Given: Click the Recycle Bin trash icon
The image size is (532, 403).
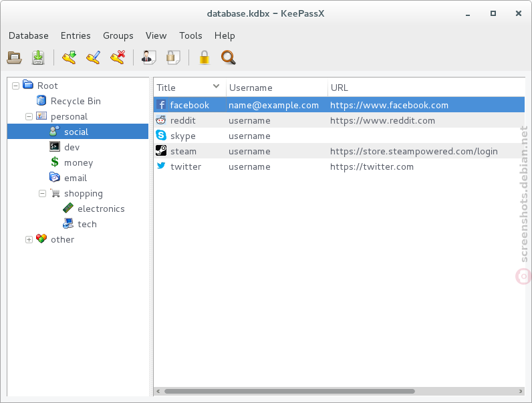Looking at the screenshot, I should (41, 100).
